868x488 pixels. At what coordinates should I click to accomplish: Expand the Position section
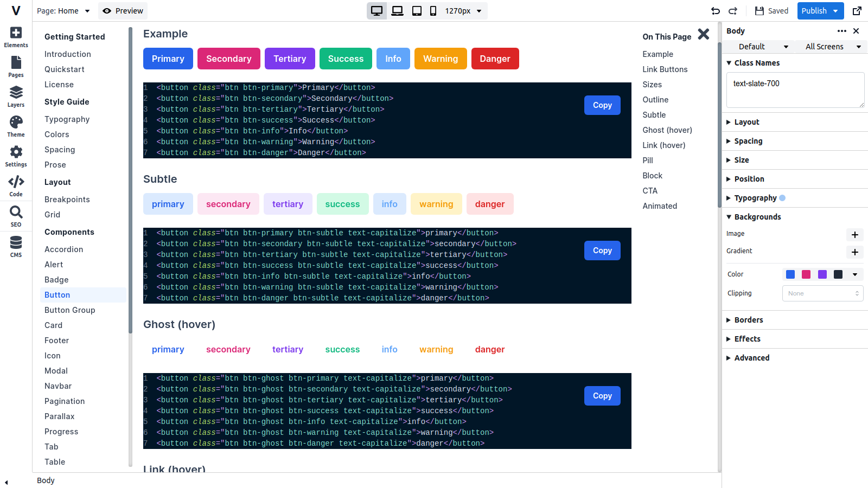pyautogui.click(x=745, y=179)
